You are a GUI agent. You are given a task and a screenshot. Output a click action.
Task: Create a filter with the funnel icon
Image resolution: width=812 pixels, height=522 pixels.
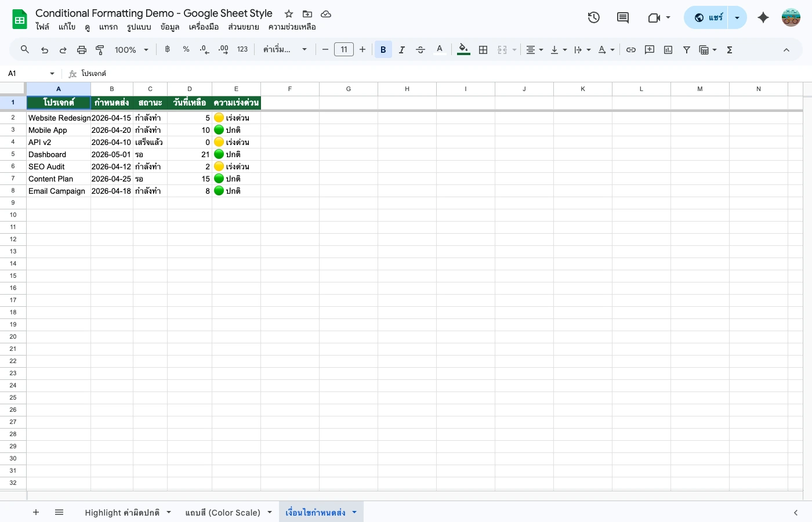(x=686, y=49)
